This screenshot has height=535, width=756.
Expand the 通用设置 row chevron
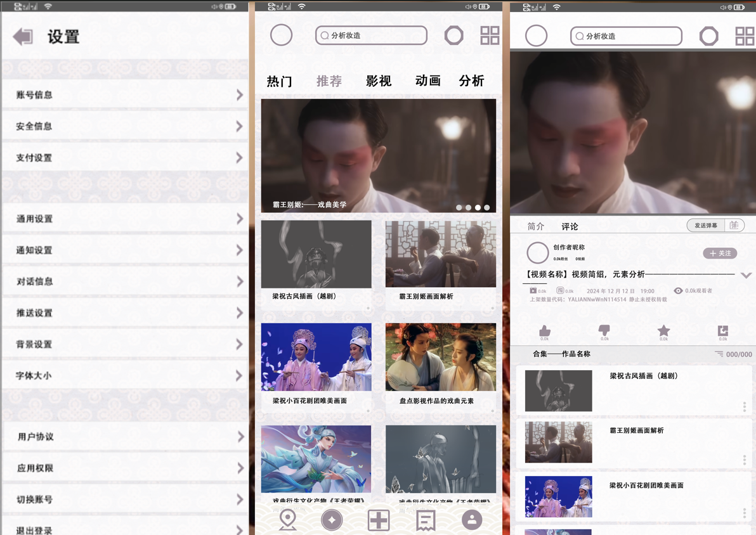point(240,219)
